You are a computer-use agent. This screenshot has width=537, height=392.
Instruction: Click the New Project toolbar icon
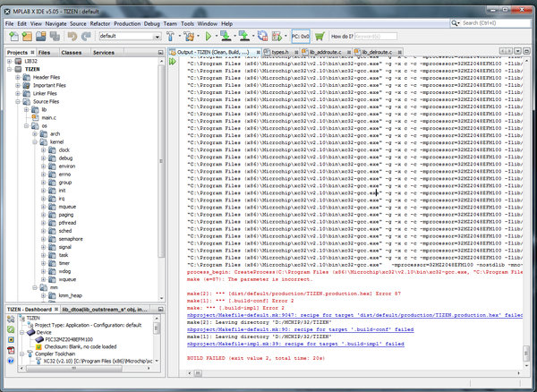(27, 36)
